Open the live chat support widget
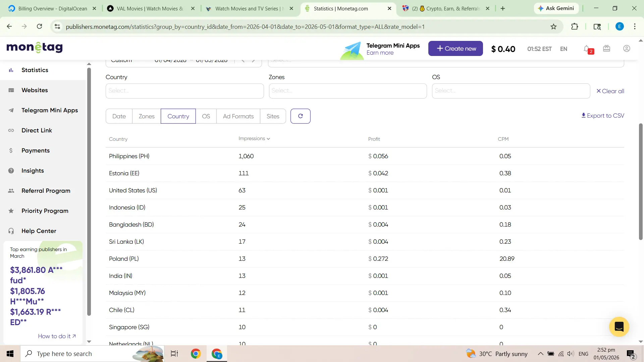 619,327
